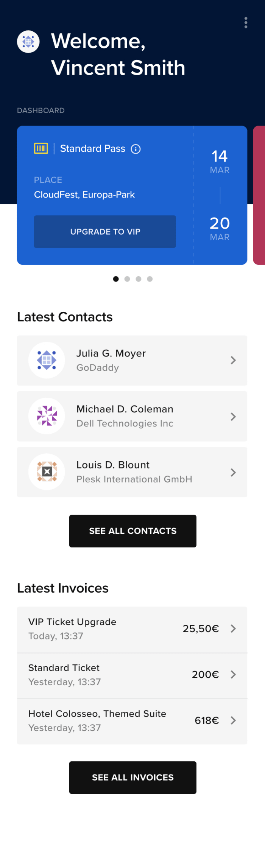Click the info icon beside Standard Pass
This screenshot has height=868, width=265.
[x=136, y=149]
